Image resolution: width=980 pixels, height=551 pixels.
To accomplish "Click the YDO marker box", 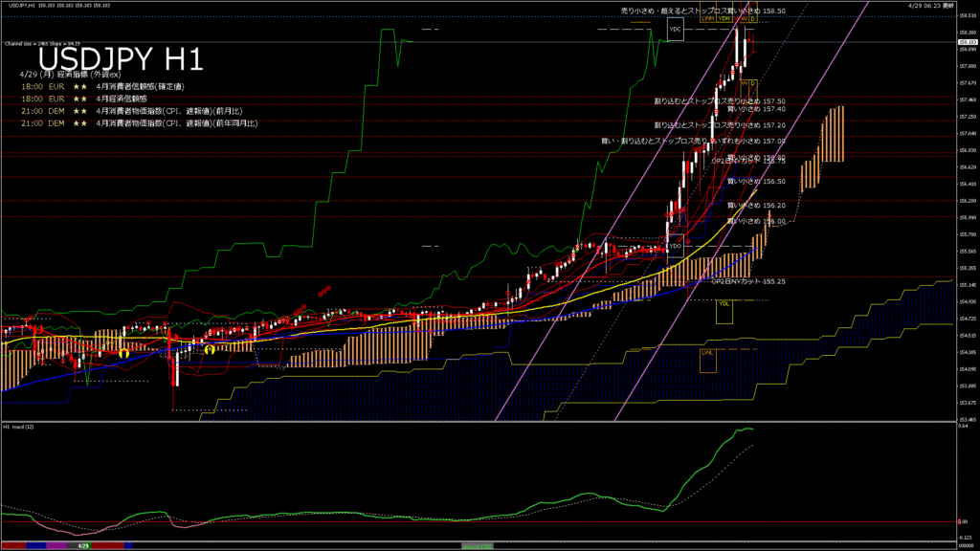I will [675, 246].
